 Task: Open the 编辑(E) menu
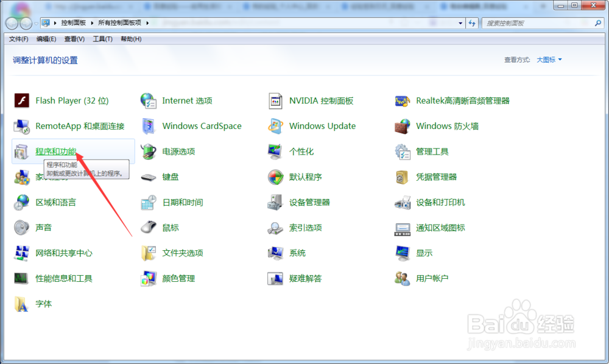pos(46,39)
